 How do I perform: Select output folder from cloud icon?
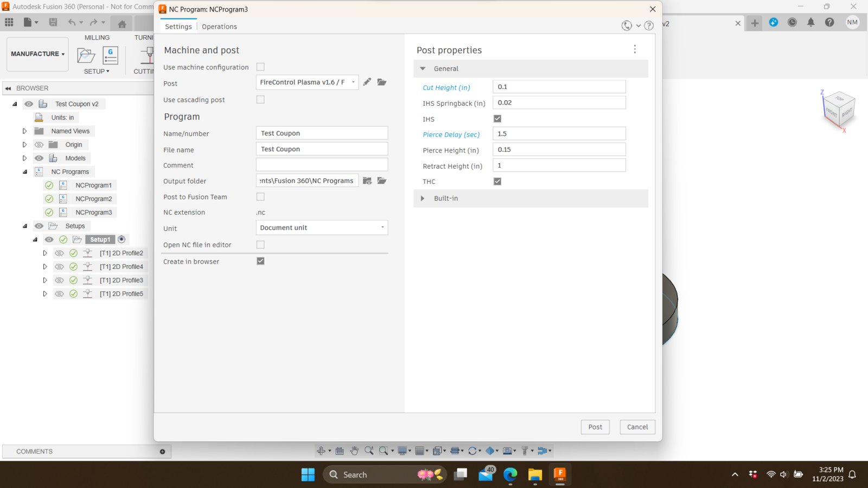367,181
